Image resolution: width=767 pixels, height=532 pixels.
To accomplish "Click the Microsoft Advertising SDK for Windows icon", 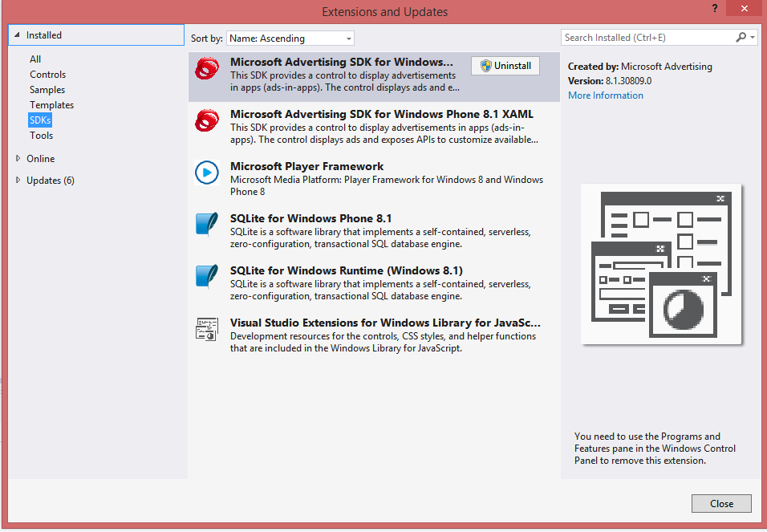I will [207, 68].
